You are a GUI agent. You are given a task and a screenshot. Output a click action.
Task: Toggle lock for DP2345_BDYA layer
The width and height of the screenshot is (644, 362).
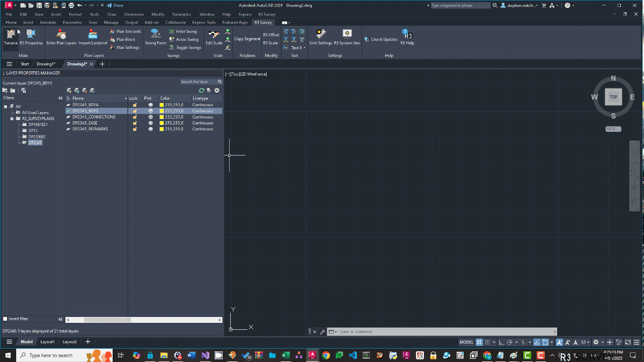click(x=135, y=105)
